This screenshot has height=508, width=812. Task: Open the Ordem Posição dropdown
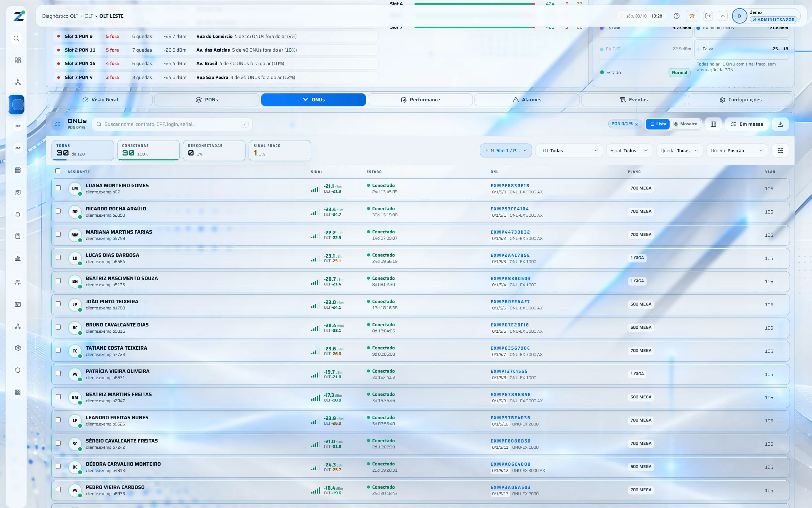point(737,151)
